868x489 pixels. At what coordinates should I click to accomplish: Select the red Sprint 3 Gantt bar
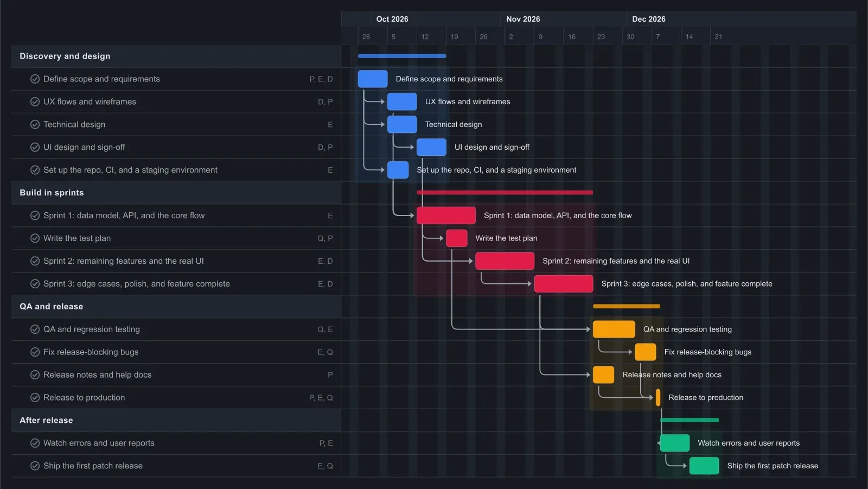564,284
